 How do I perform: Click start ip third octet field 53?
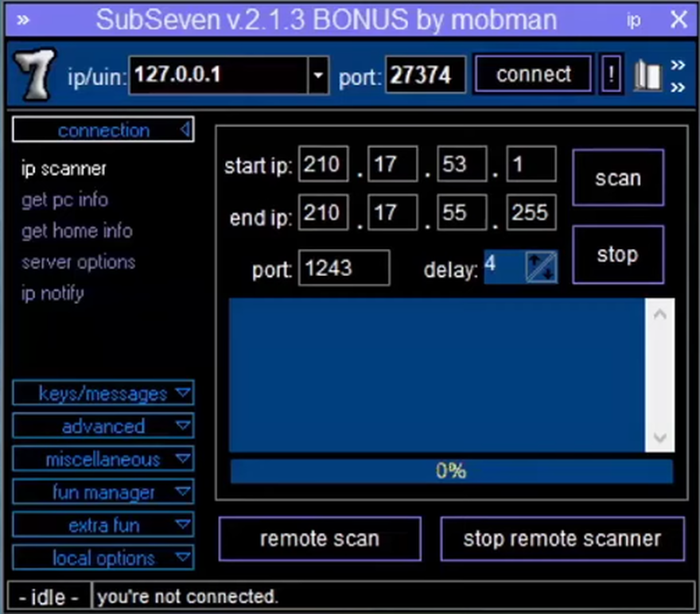click(x=462, y=164)
